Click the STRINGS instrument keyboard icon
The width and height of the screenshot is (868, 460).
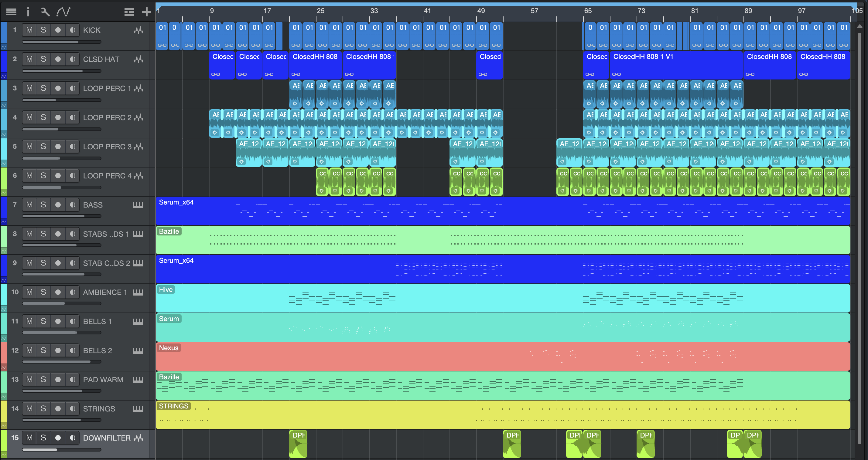tap(138, 409)
